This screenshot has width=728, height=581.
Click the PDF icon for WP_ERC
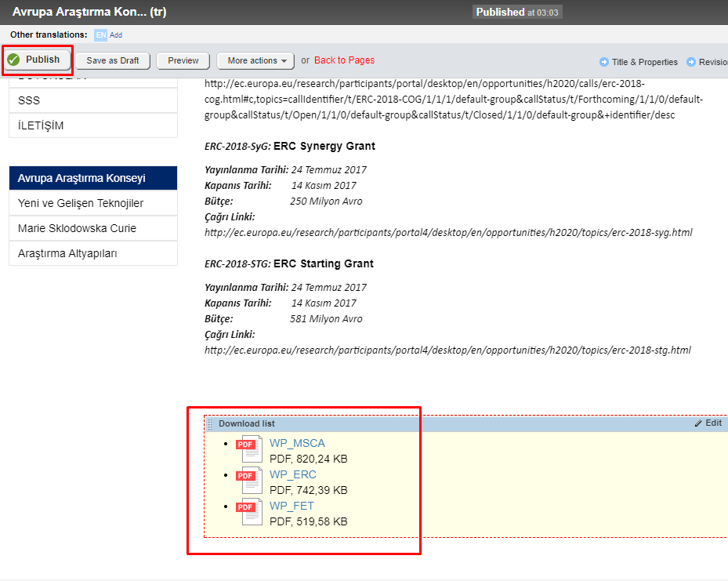coord(250,480)
